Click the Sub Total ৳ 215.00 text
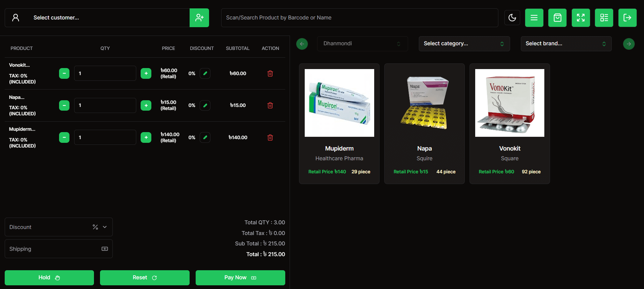The image size is (644, 289). (x=260, y=243)
